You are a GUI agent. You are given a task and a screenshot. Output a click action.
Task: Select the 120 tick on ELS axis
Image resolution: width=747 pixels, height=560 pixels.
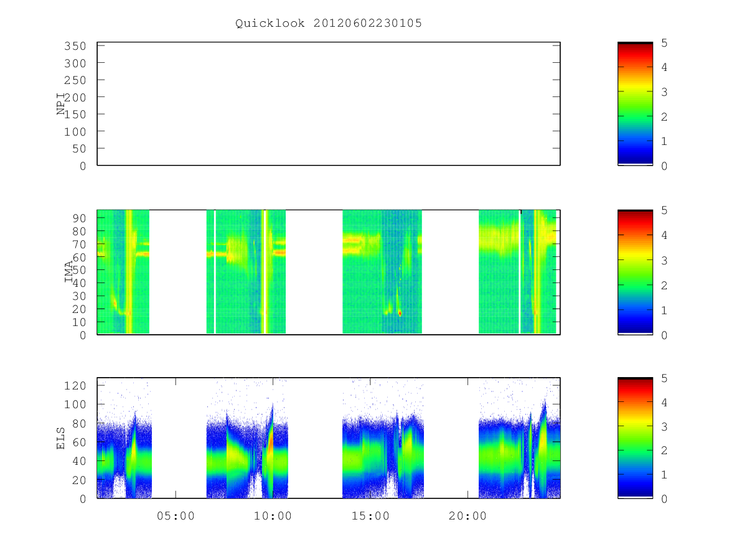pos(75,386)
